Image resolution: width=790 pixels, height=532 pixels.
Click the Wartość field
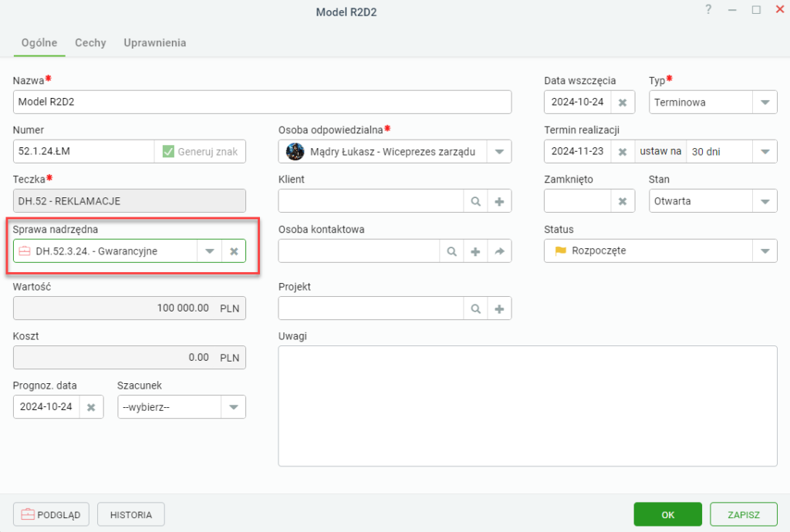point(130,308)
